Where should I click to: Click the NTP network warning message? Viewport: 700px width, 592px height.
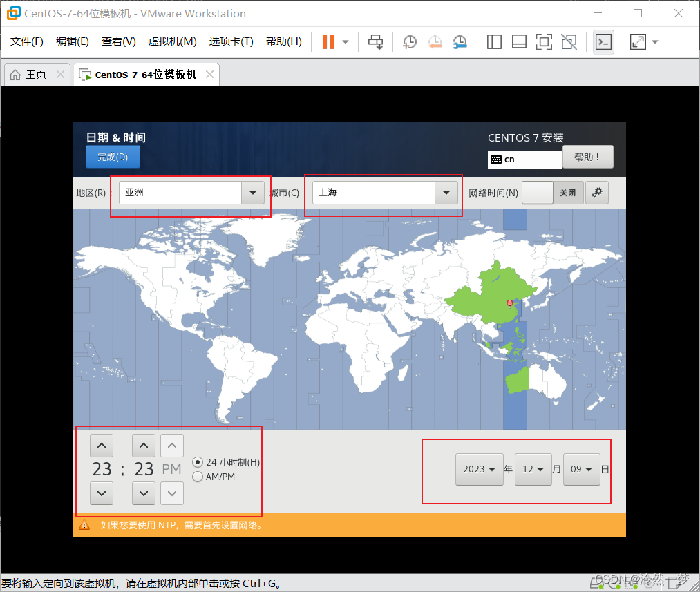(182, 525)
